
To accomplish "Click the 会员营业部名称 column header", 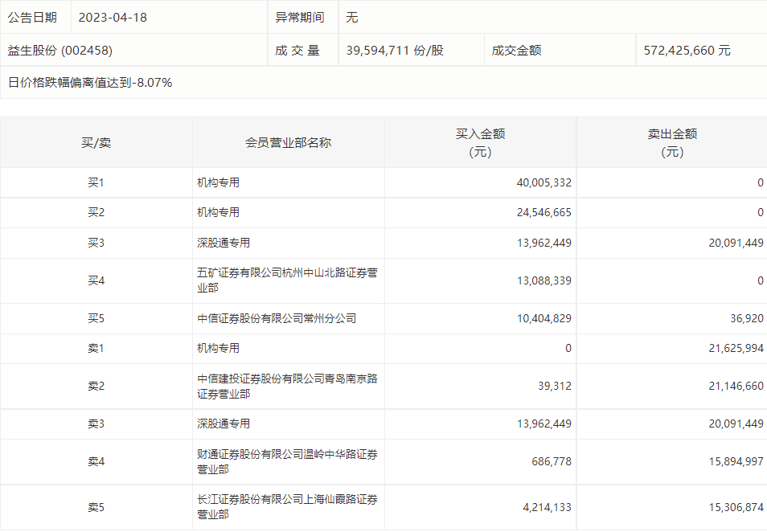I will click(288, 143).
